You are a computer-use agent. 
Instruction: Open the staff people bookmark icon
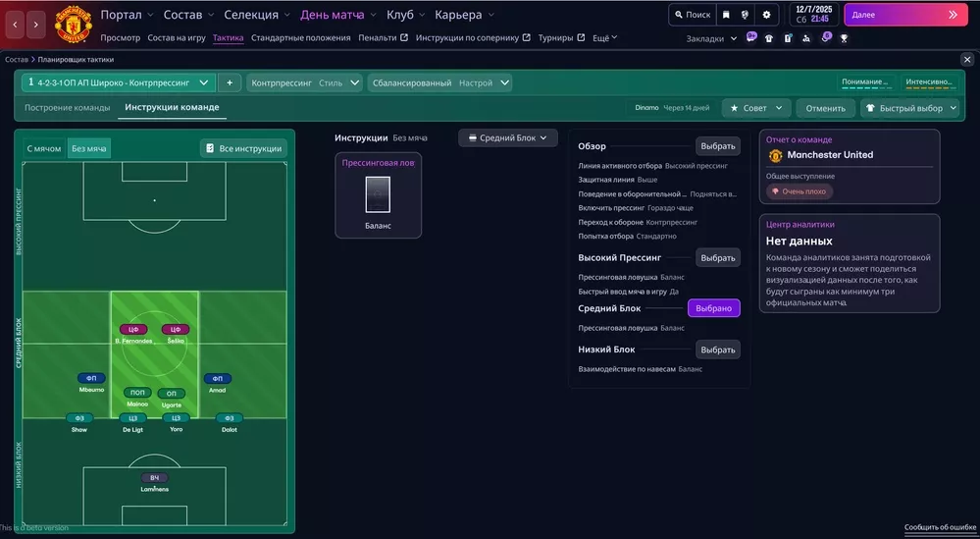tap(806, 38)
